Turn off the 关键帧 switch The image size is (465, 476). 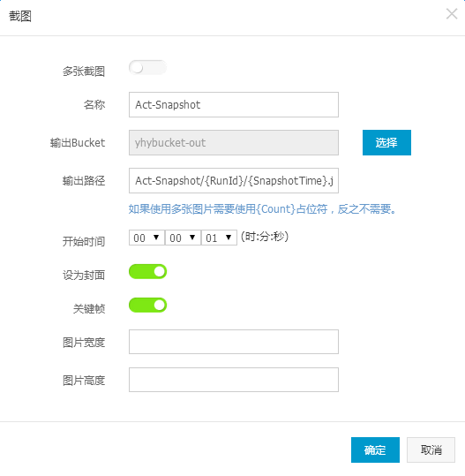pyautogui.click(x=147, y=305)
